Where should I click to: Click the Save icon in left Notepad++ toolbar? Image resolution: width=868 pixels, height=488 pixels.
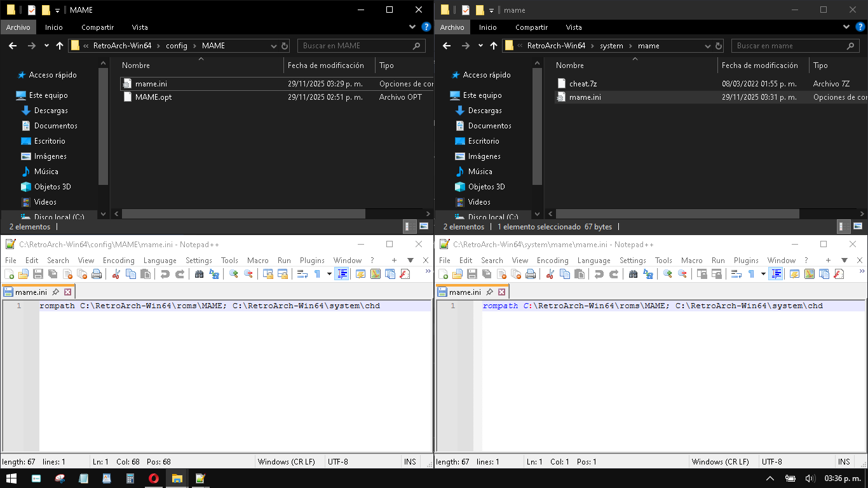pyautogui.click(x=38, y=274)
